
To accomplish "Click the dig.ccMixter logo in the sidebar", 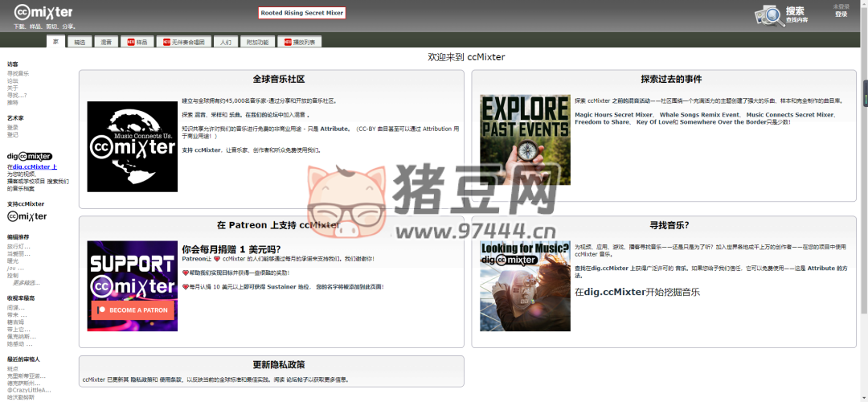I will [x=30, y=156].
